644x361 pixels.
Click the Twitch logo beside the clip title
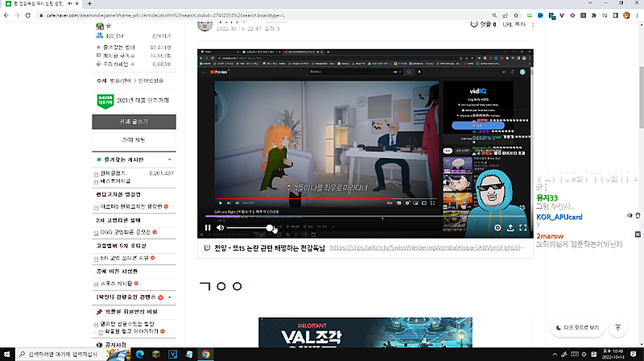tap(207, 248)
